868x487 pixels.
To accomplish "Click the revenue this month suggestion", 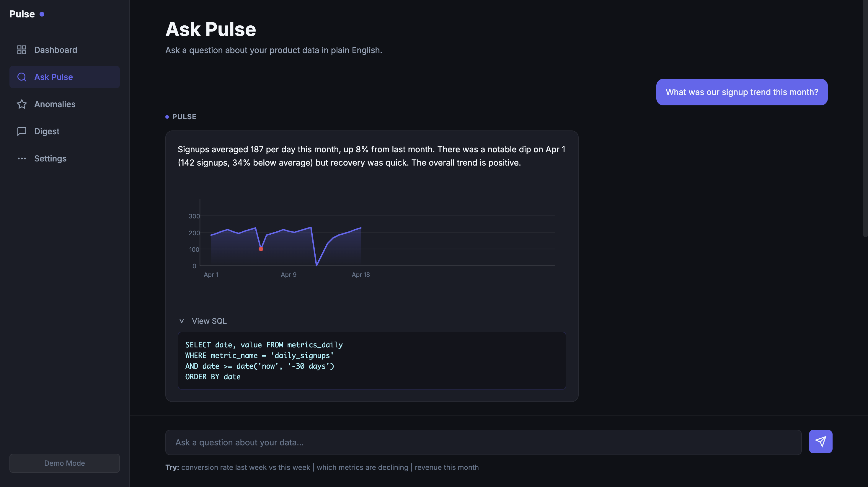I will (447, 468).
